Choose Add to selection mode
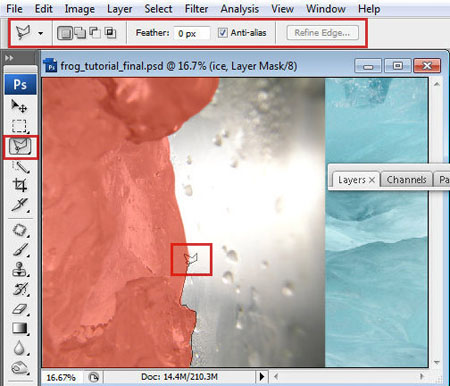450x386 pixels. coord(80,33)
